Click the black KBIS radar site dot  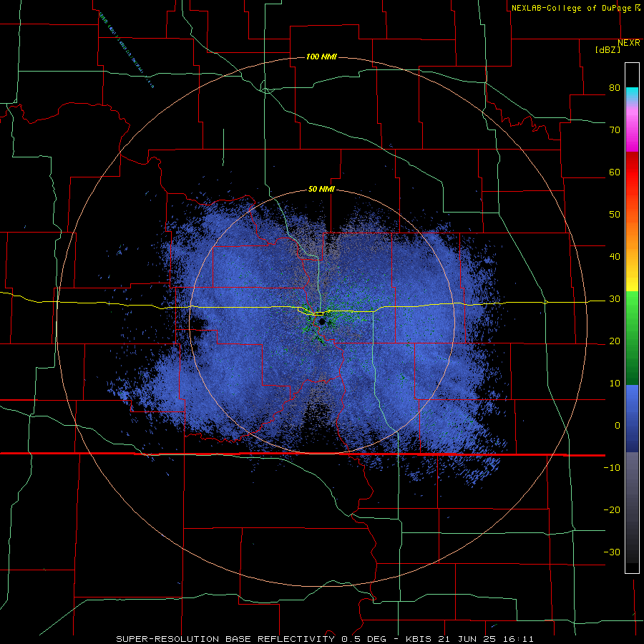coord(322,321)
